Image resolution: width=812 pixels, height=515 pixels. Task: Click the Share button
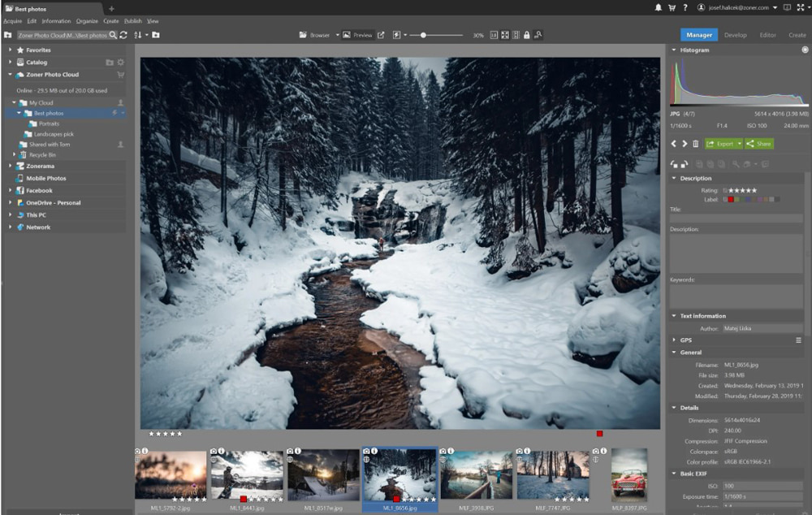click(x=759, y=144)
